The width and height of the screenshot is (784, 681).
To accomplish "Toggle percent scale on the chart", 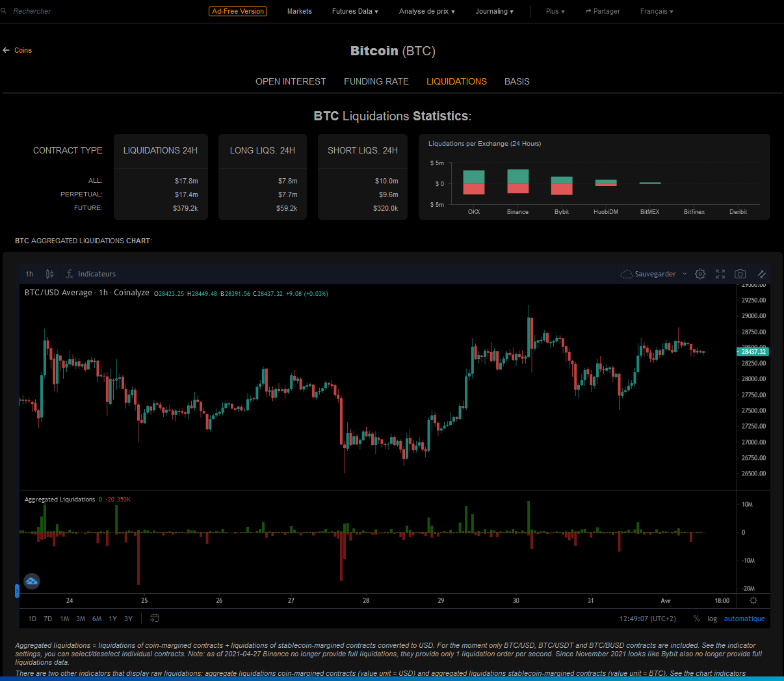I will (696, 619).
